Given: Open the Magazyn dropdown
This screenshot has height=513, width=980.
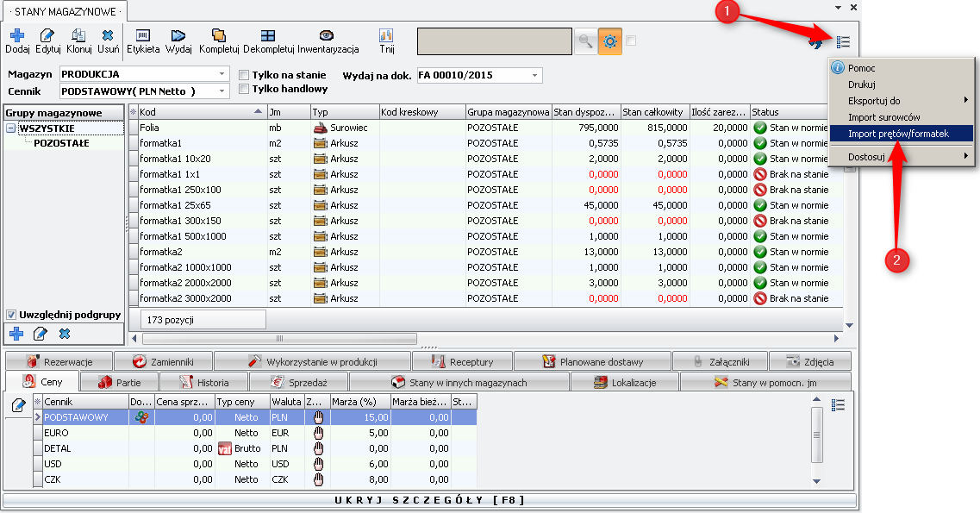Looking at the screenshot, I should [222, 74].
